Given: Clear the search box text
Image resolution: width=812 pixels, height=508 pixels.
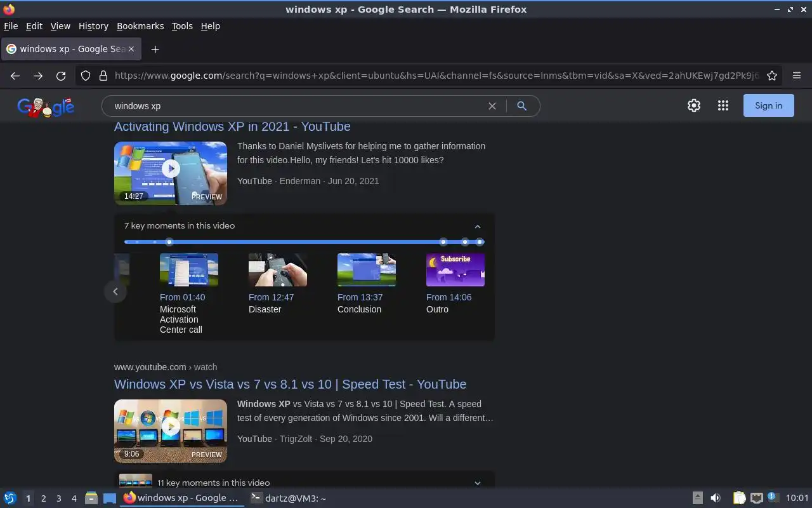Looking at the screenshot, I should point(492,106).
